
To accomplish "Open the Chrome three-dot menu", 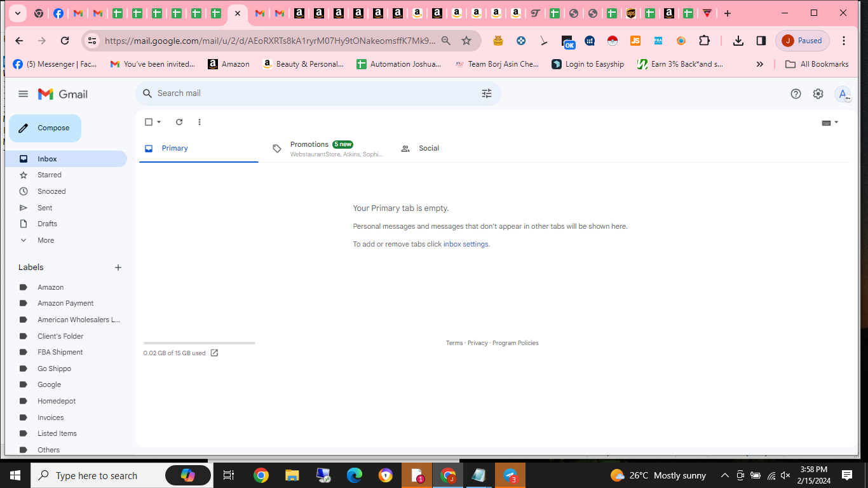I will pyautogui.click(x=844, y=41).
